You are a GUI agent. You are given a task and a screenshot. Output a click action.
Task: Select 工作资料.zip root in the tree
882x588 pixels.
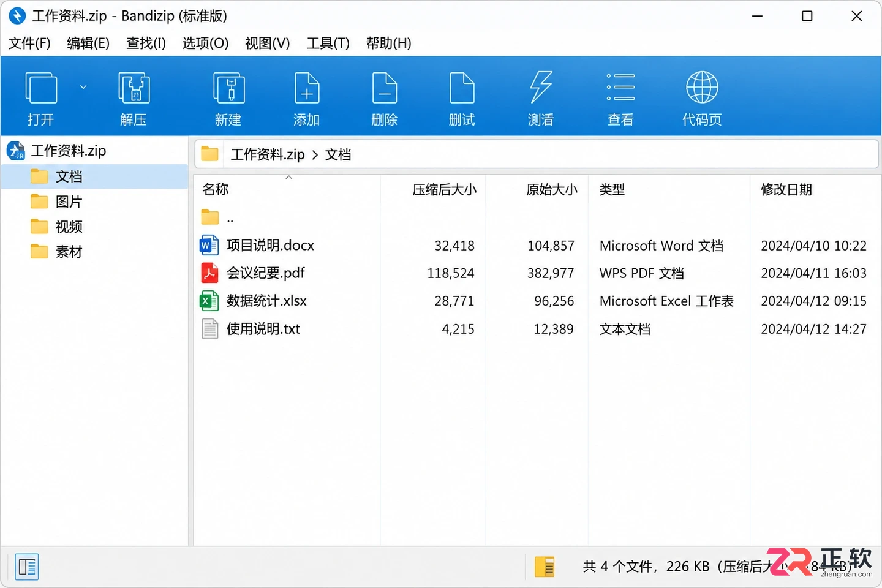[x=68, y=151]
